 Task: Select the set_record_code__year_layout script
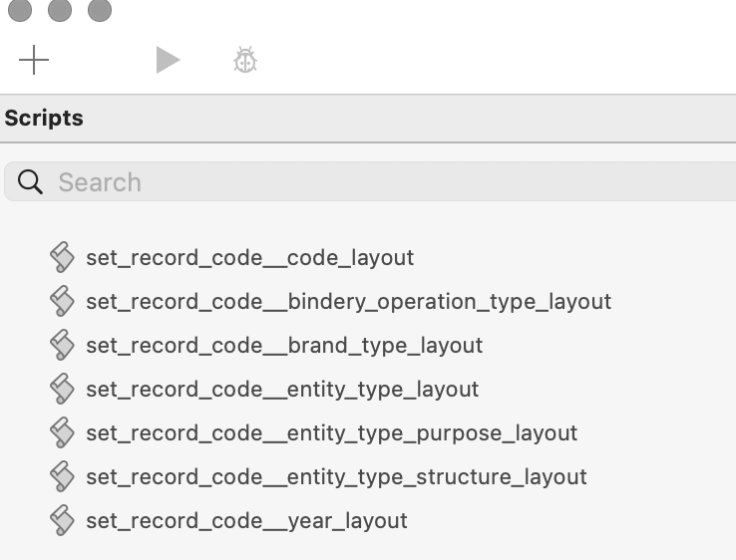coord(246,521)
